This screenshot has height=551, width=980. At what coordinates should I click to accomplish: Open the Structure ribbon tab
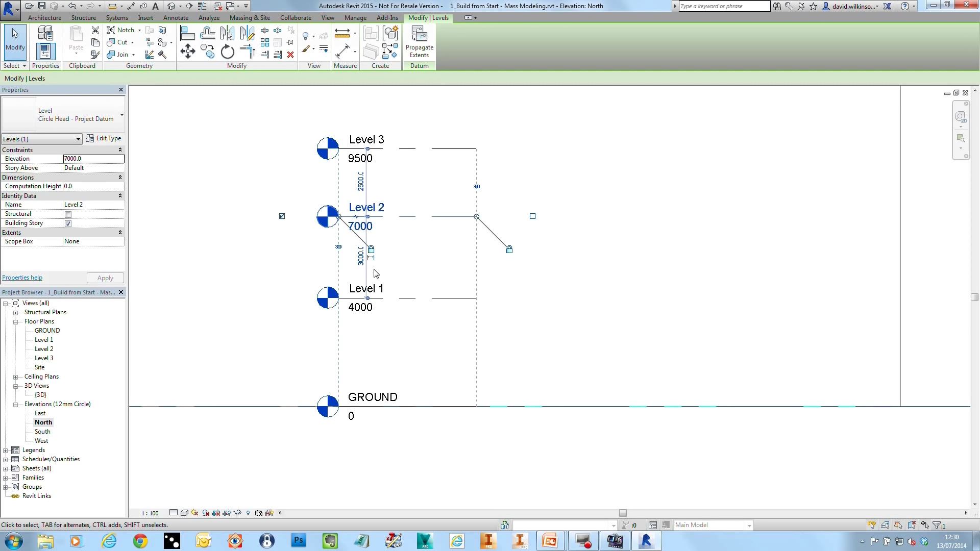[84, 18]
